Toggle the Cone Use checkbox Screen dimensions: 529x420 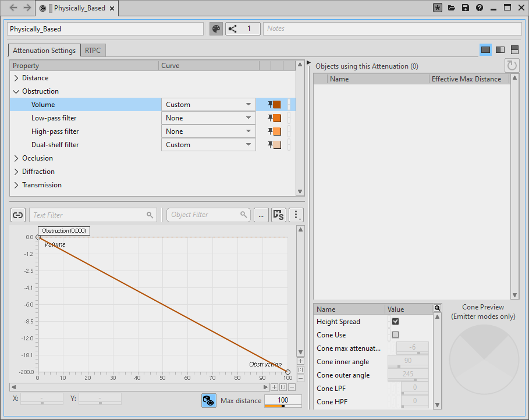click(x=395, y=334)
